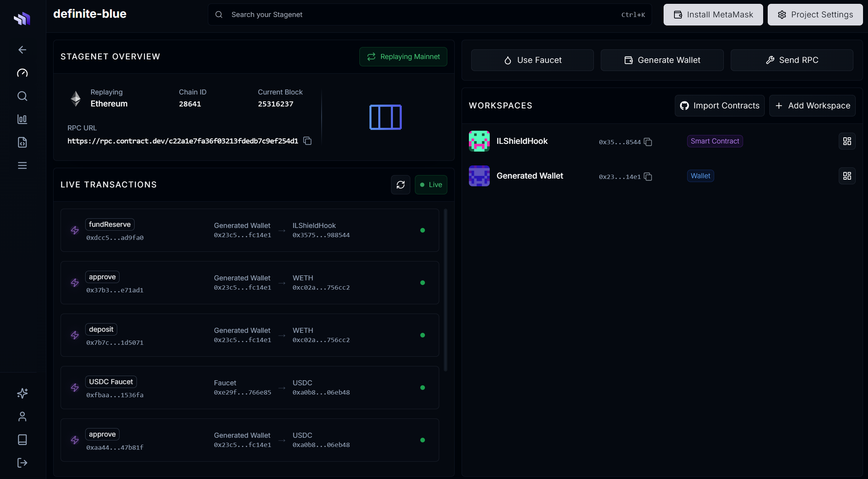Image resolution: width=868 pixels, height=479 pixels.
Task: Open the approve WETH transaction 0x37b3...e71ad1
Action: pyautogui.click(x=250, y=283)
